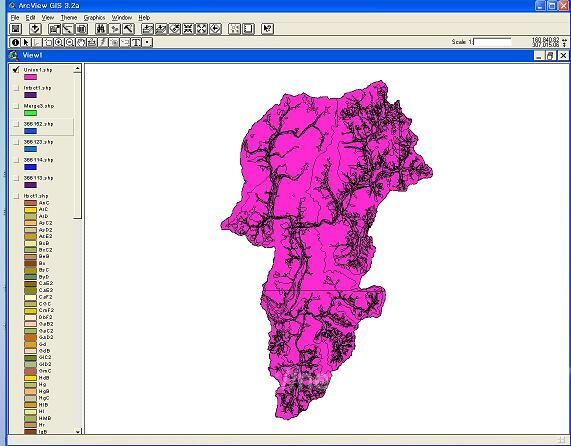Click Zoom to Active Themes icon
The height and width of the screenshot is (446, 571).
click(x=161, y=29)
